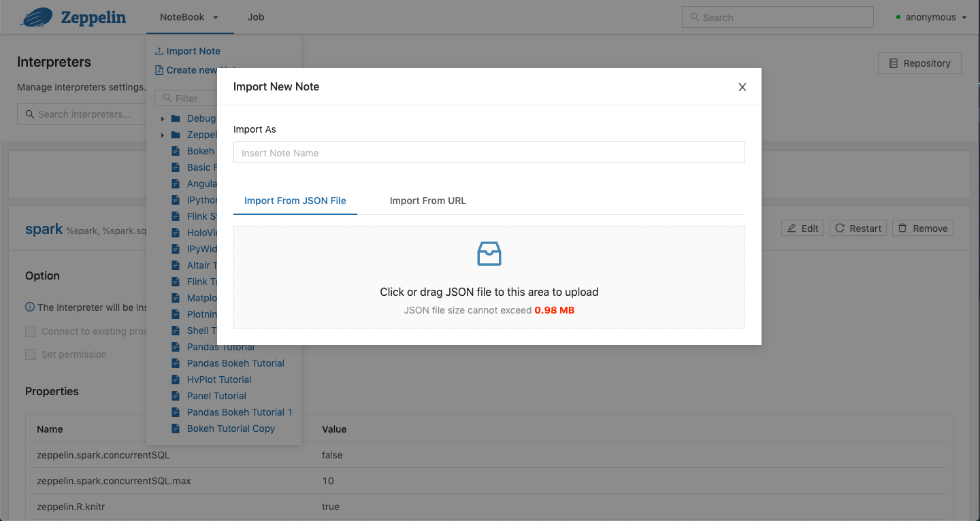Open the Plotnin… note file icon
This screenshot has height=521, width=980.
[x=176, y=314]
